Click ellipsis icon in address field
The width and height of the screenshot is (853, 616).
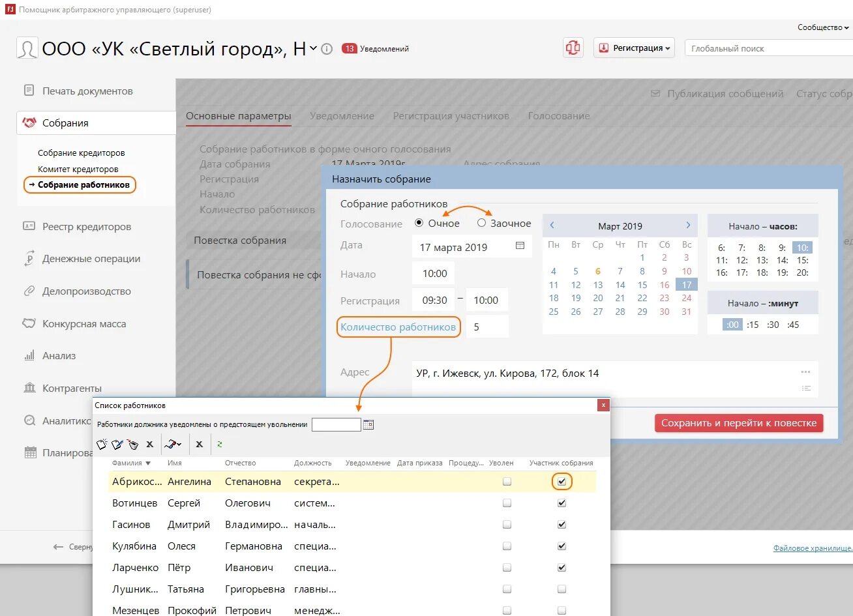(805, 372)
